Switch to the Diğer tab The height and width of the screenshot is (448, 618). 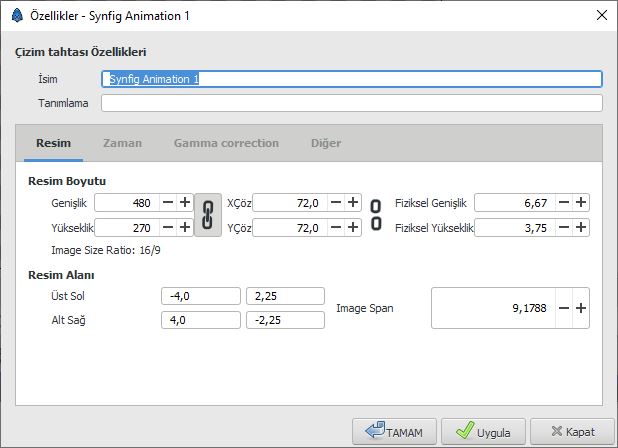pyautogui.click(x=326, y=143)
